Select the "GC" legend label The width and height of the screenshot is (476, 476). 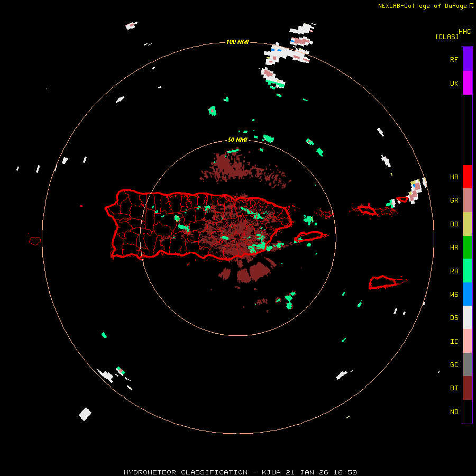454,365
